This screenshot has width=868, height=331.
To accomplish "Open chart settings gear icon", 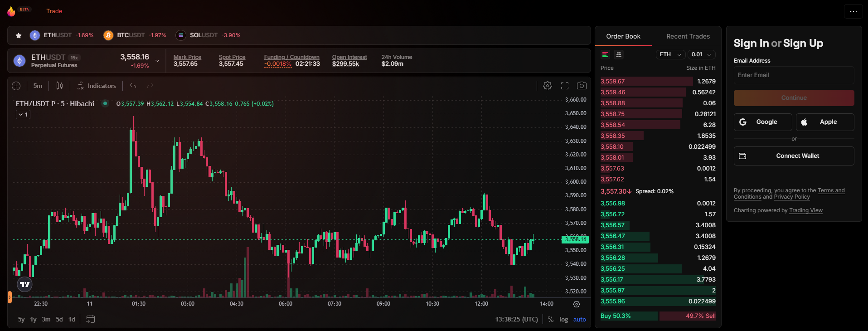I will coord(548,86).
